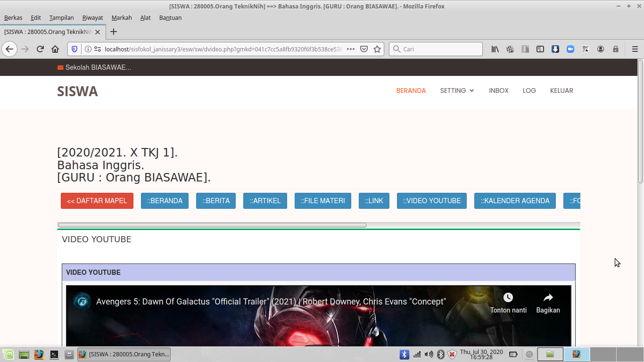Open Bluetooth tray icon in blue

click(404, 354)
